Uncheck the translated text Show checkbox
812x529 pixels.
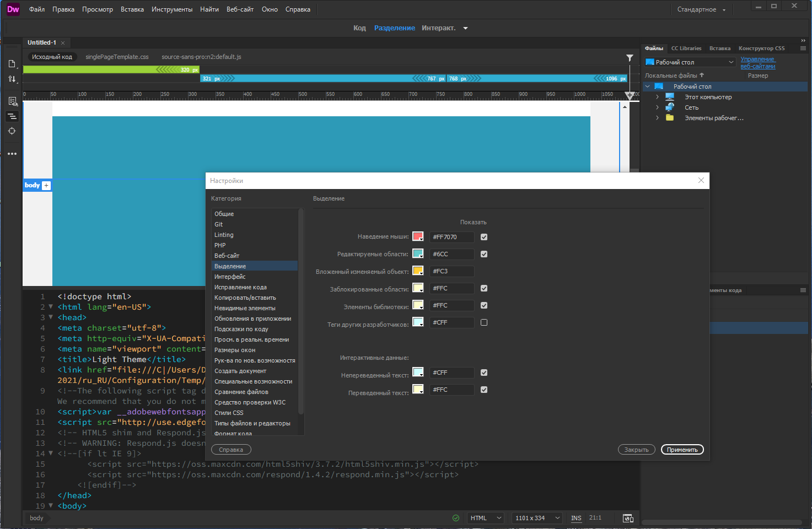click(484, 390)
